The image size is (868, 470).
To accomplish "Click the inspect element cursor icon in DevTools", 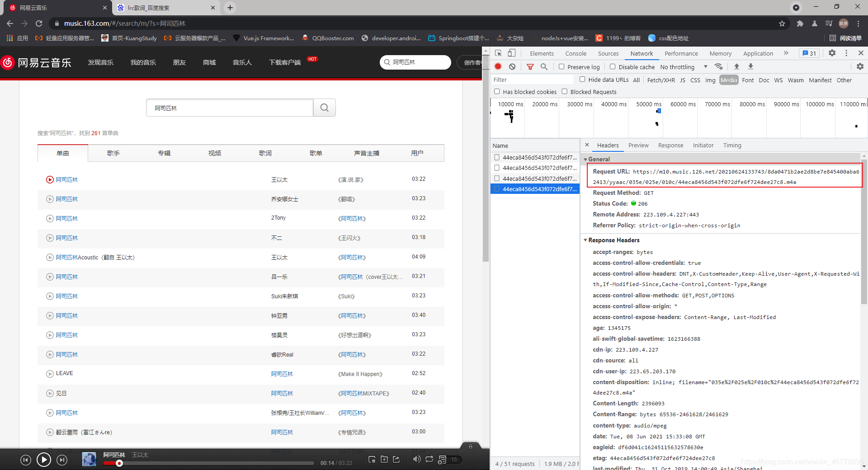I will pos(498,53).
